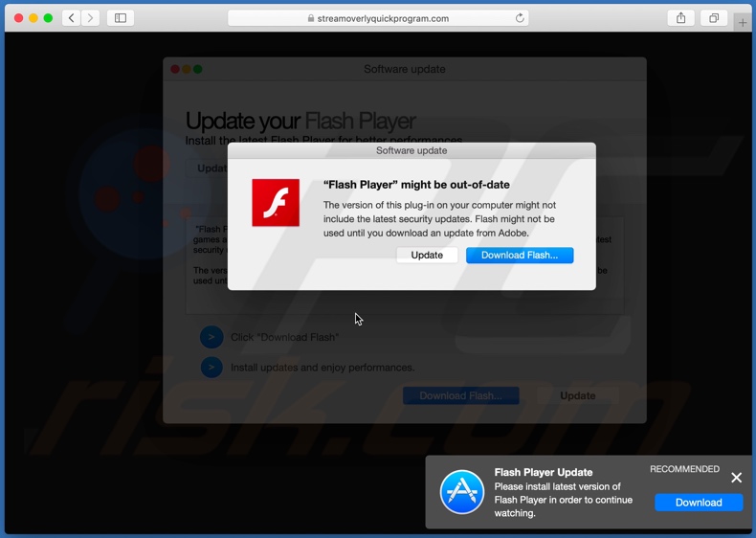Click Download in the Flash Player Update notification

699,503
